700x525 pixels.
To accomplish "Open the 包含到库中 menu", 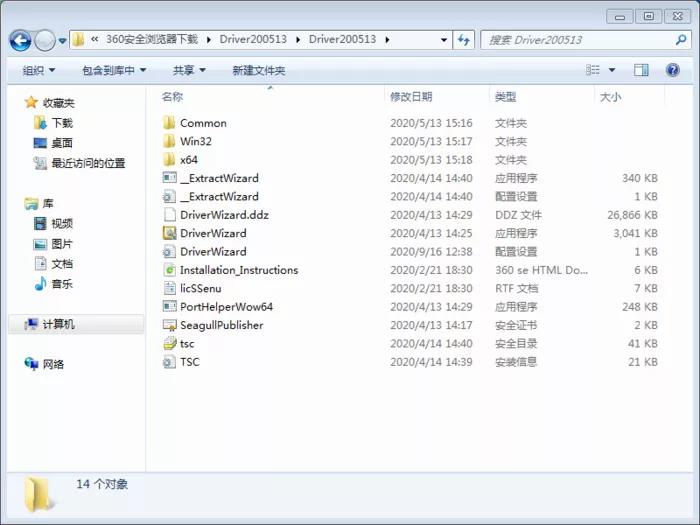I will [x=114, y=70].
